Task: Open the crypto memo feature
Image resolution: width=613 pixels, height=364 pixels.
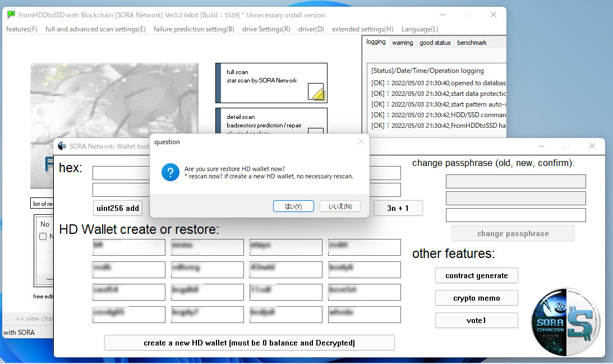Action: coord(477,298)
